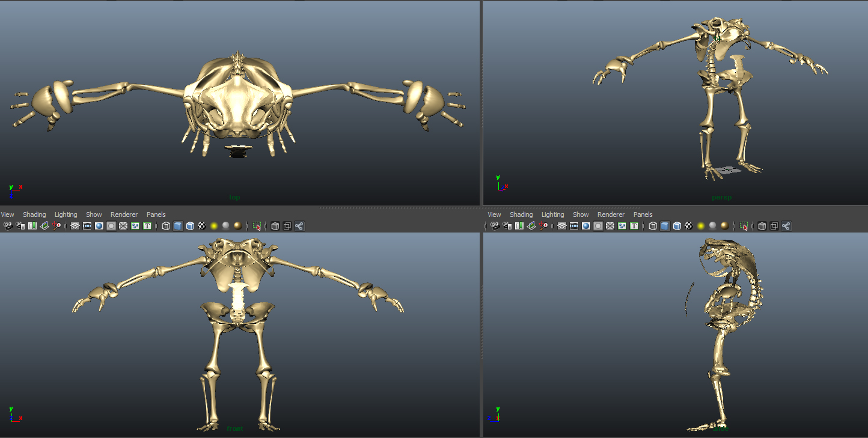Toggle Field Chart in front panel toolbar
This screenshot has height=438, width=868.
coord(123,226)
